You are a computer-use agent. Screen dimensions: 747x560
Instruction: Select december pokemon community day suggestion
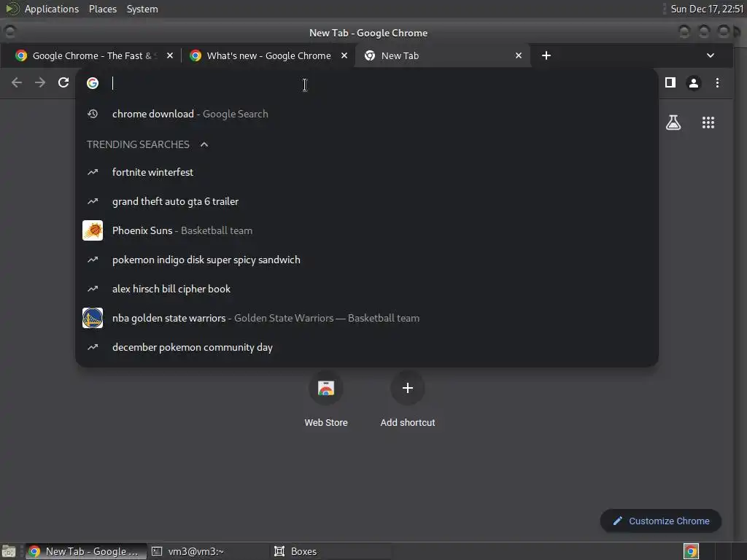(367, 347)
